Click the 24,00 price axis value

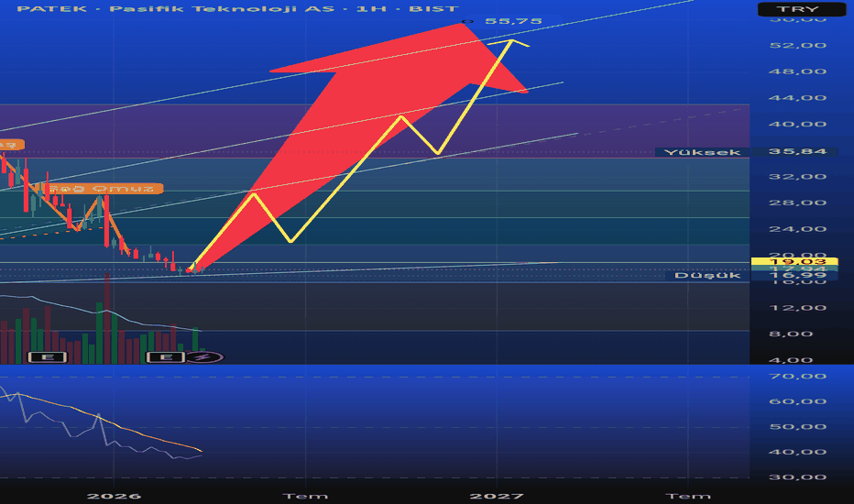798,229
